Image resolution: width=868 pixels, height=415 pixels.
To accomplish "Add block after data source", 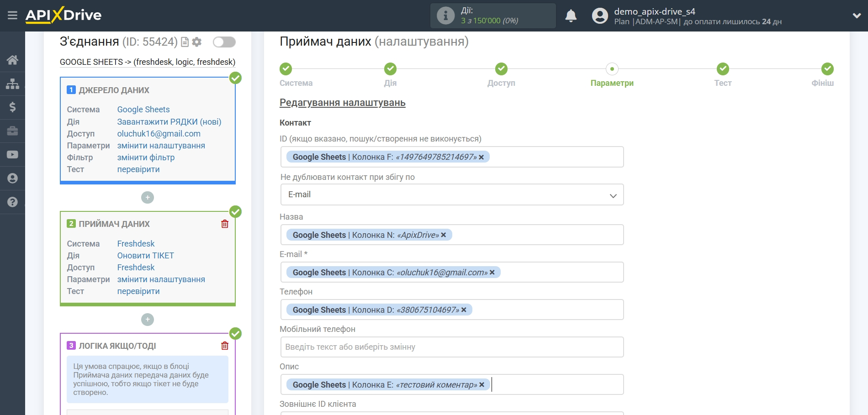I will (148, 197).
